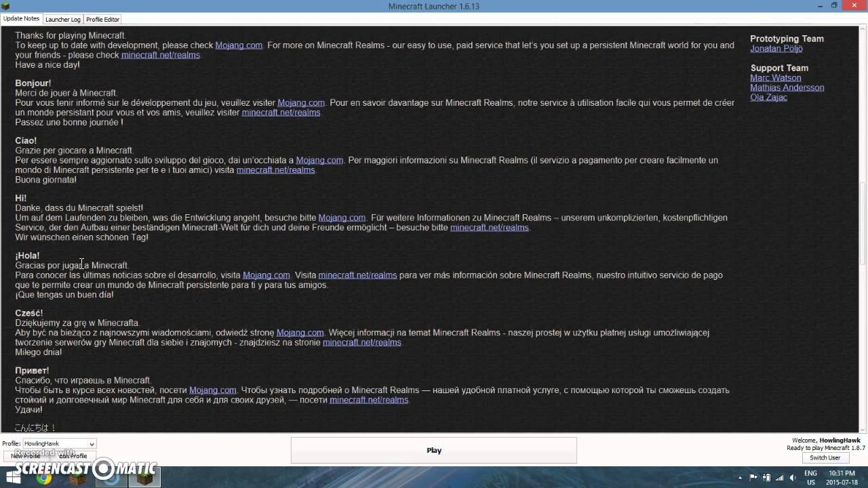Open minecraft.net/realms link in the English paragraph

tap(161, 55)
